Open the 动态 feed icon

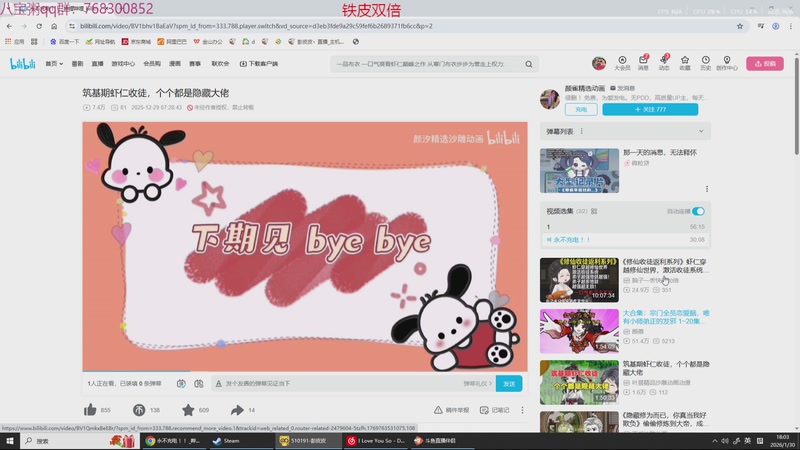tap(664, 63)
